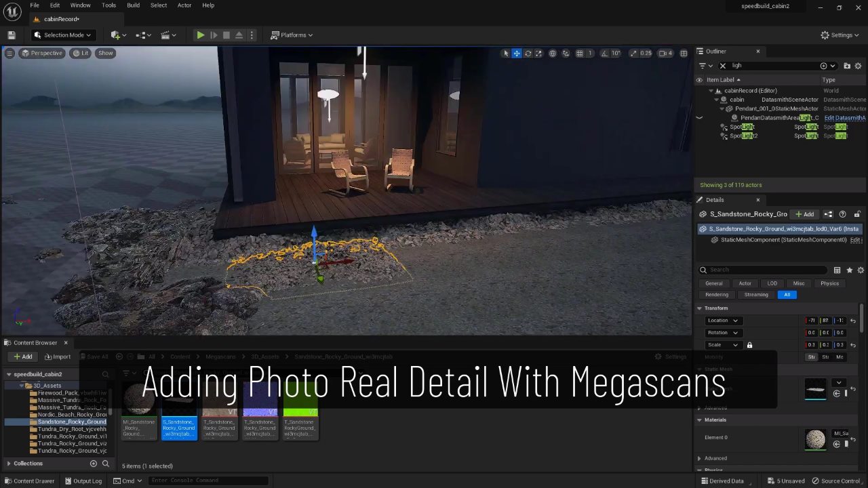Filter Details by General category
The width and height of the screenshot is (868, 488).
tap(713, 283)
